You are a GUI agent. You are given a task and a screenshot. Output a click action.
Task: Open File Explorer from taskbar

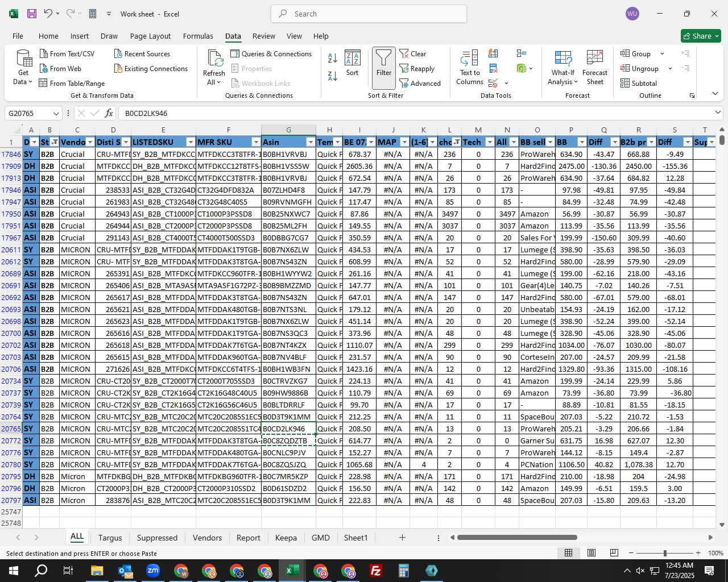tap(97, 571)
